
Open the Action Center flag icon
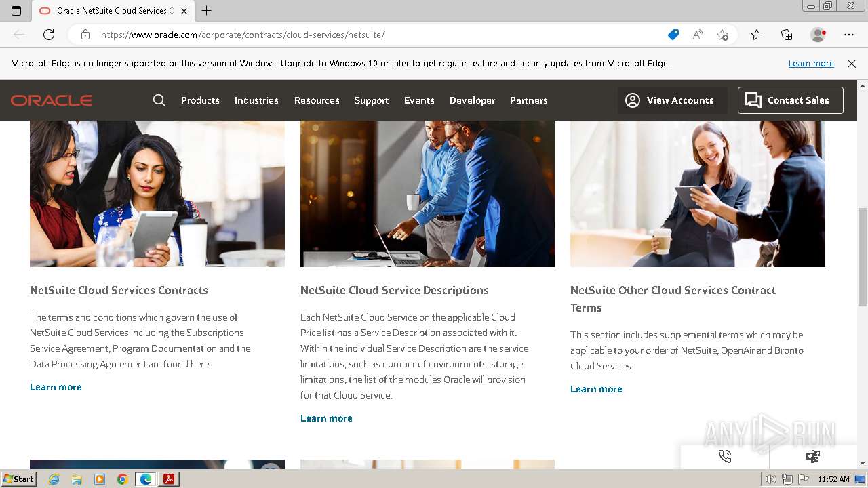(x=803, y=479)
